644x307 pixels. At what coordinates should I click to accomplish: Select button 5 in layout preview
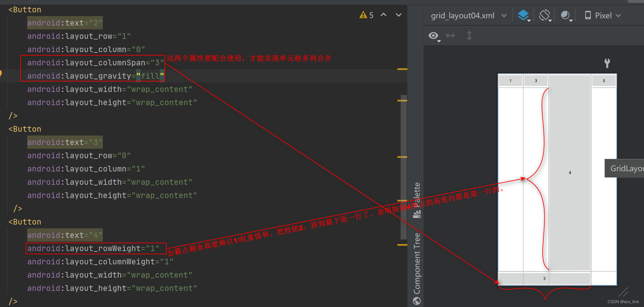[x=604, y=81]
